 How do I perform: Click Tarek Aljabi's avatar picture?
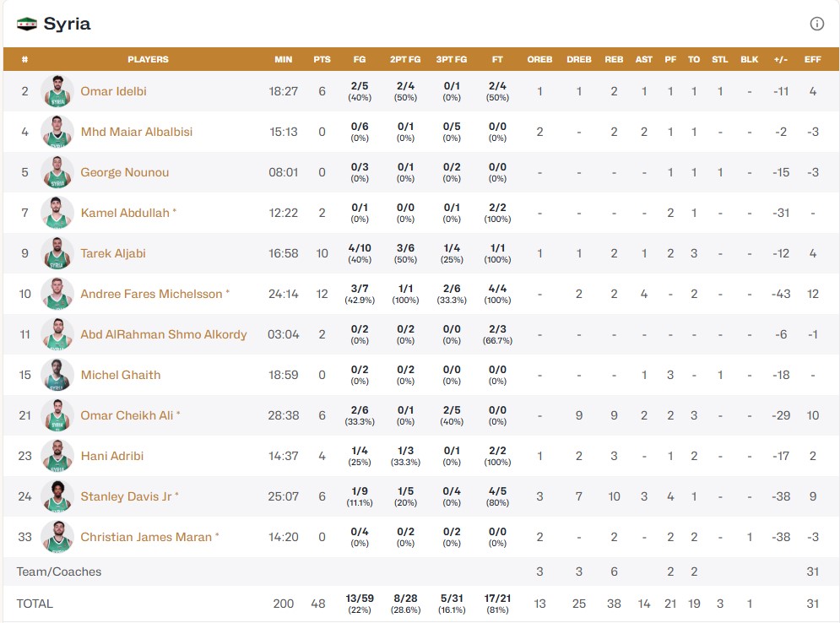coord(57,253)
